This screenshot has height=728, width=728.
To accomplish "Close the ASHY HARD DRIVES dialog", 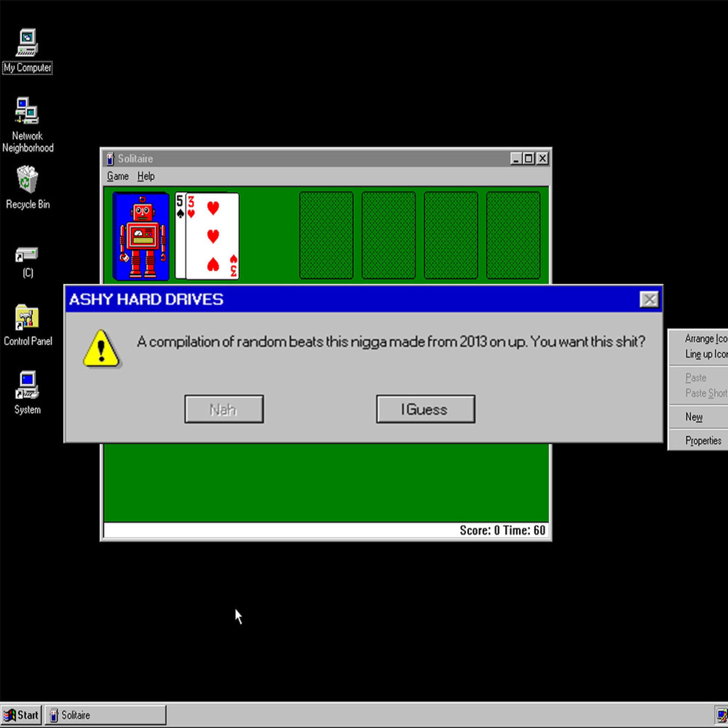I will click(x=649, y=300).
